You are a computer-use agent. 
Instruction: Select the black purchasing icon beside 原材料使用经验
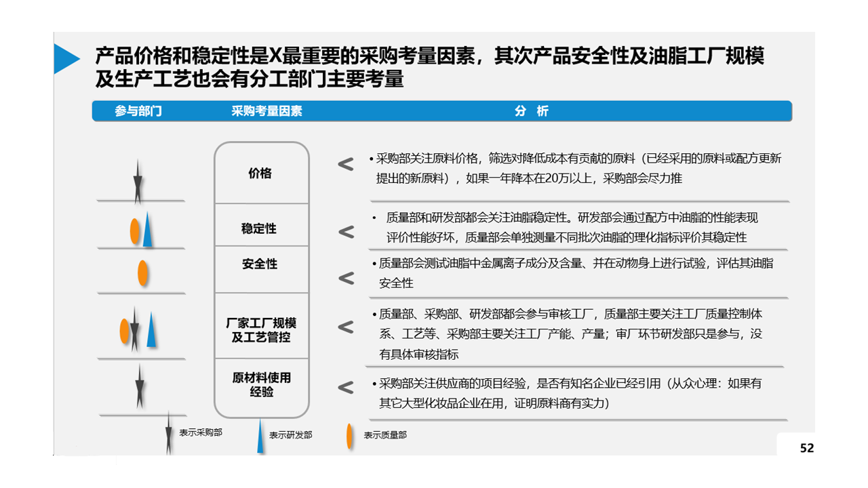tap(140, 389)
